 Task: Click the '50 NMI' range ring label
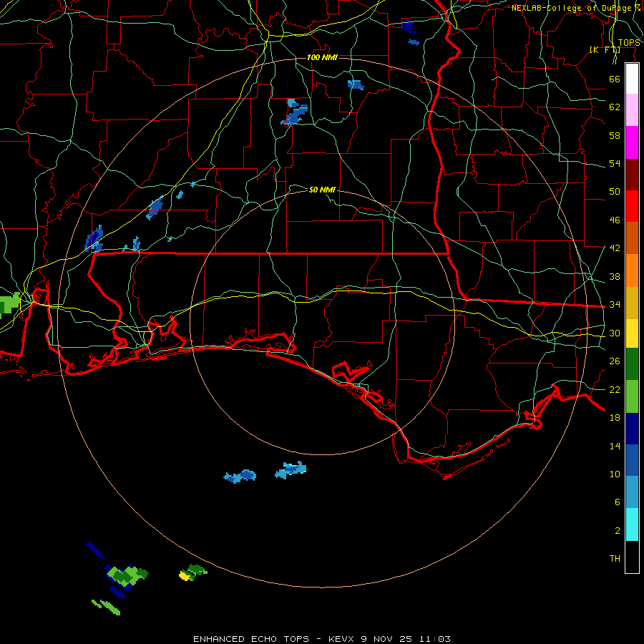click(322, 190)
